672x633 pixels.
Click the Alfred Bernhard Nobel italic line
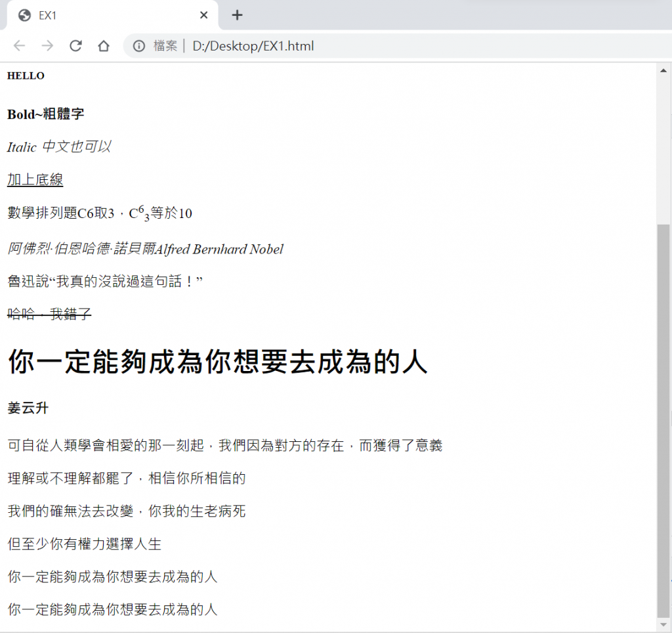pos(145,249)
